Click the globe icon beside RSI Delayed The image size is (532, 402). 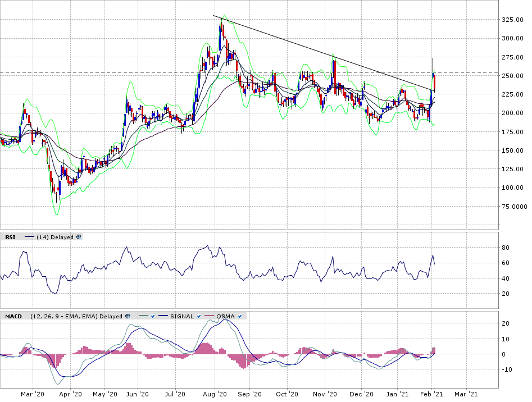[79, 237]
